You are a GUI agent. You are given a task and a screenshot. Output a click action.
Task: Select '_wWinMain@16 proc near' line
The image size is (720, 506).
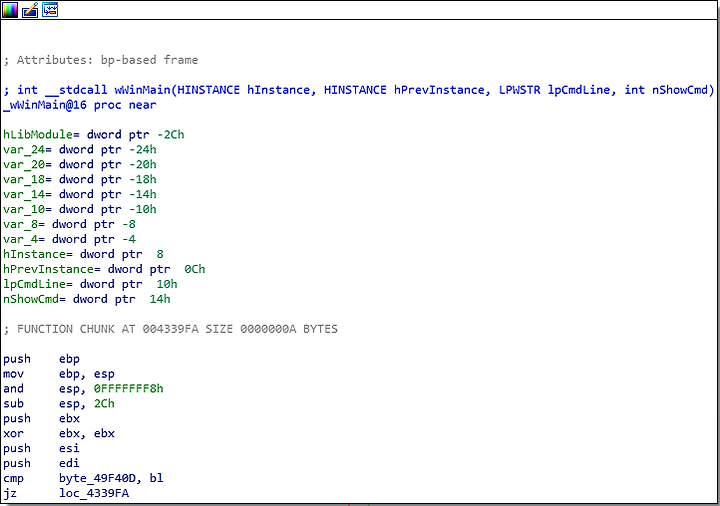80,105
